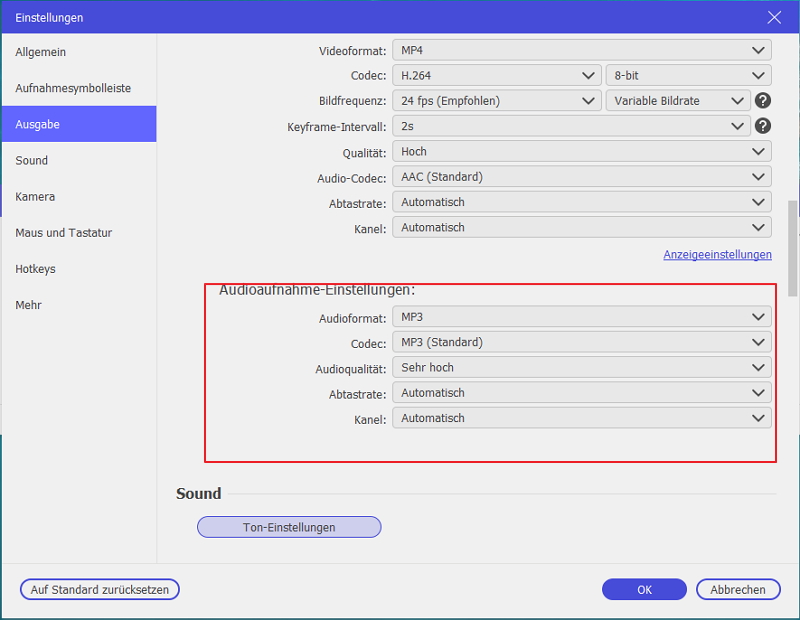Open the Audio-Codec AAC dropdown
The image size is (800, 620).
point(581,177)
